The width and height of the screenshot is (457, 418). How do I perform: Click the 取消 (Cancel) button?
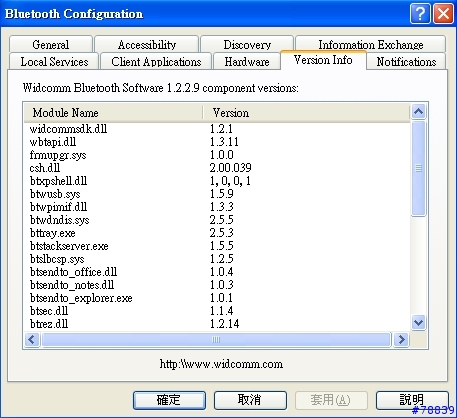click(x=250, y=400)
